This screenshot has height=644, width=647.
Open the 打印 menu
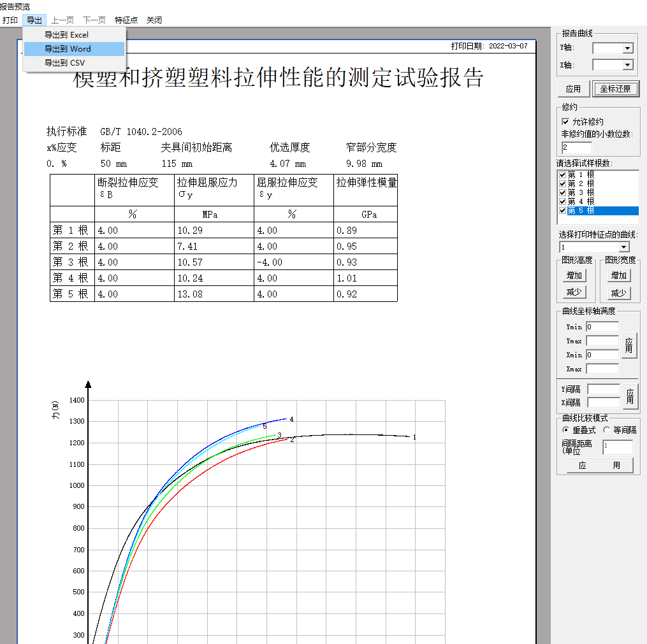pyautogui.click(x=10, y=20)
